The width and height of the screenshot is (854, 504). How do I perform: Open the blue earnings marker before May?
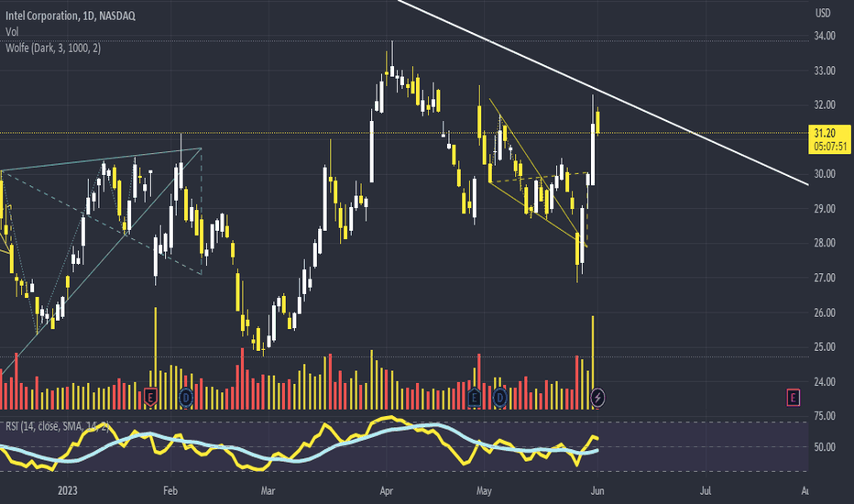point(474,398)
